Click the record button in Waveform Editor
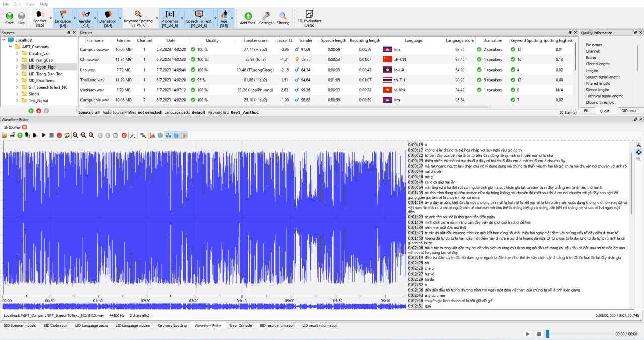The height and width of the screenshot is (340, 644). (x=59, y=135)
